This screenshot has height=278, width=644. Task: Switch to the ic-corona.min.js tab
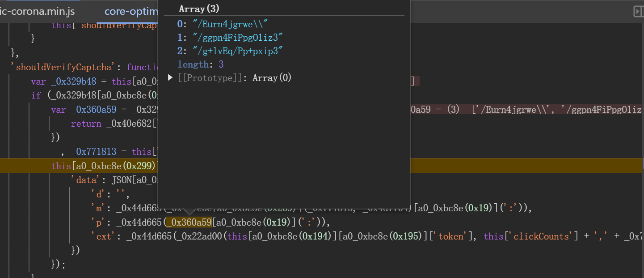pos(38,11)
